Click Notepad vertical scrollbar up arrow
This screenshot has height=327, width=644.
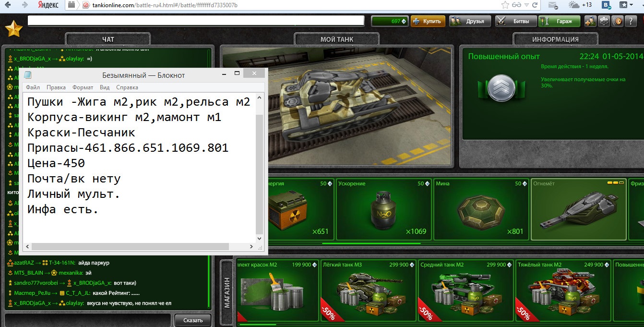pos(260,97)
